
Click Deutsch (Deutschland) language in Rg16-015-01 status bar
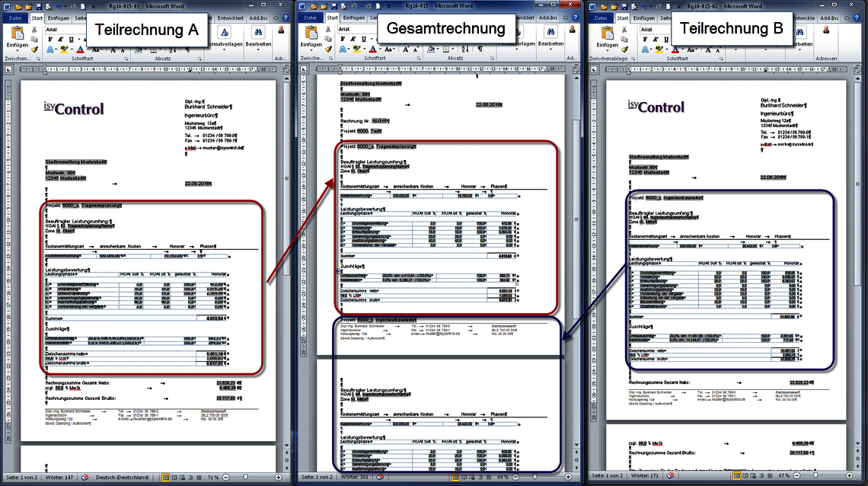[122, 477]
